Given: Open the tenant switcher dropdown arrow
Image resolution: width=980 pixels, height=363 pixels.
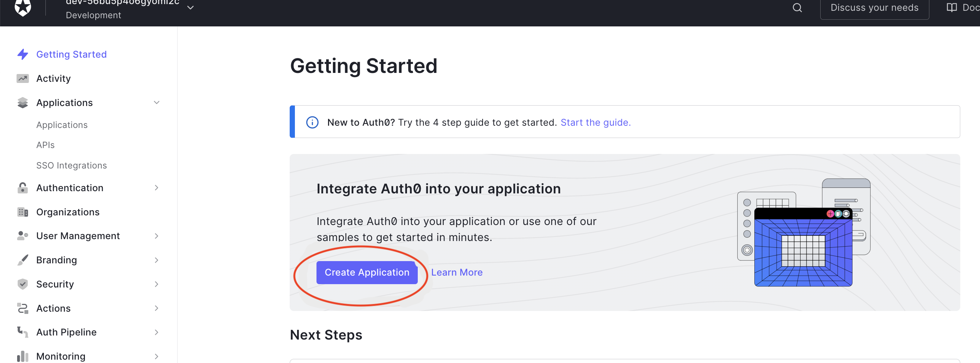Looking at the screenshot, I should pyautogui.click(x=191, y=7).
